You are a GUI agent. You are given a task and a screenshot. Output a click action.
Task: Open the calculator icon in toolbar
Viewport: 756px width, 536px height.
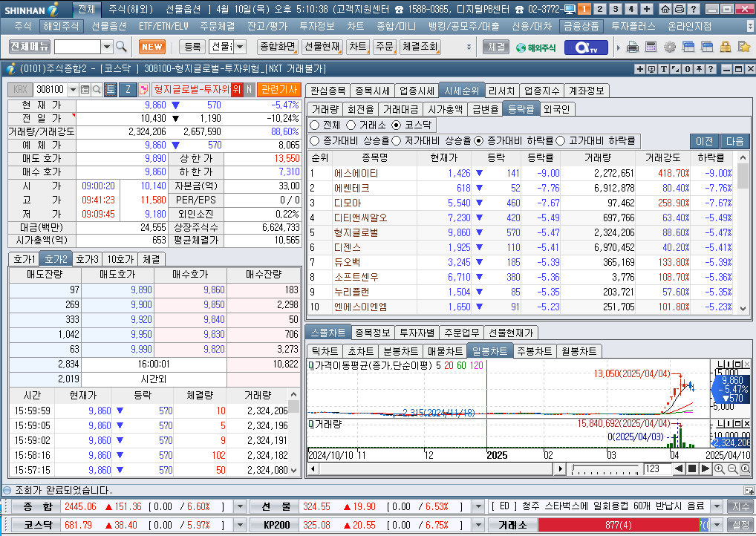click(651, 48)
